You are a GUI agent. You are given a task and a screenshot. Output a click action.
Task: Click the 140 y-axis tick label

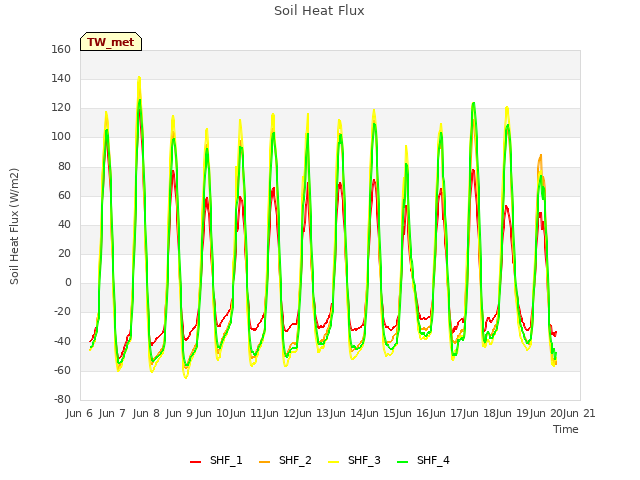pos(61,78)
